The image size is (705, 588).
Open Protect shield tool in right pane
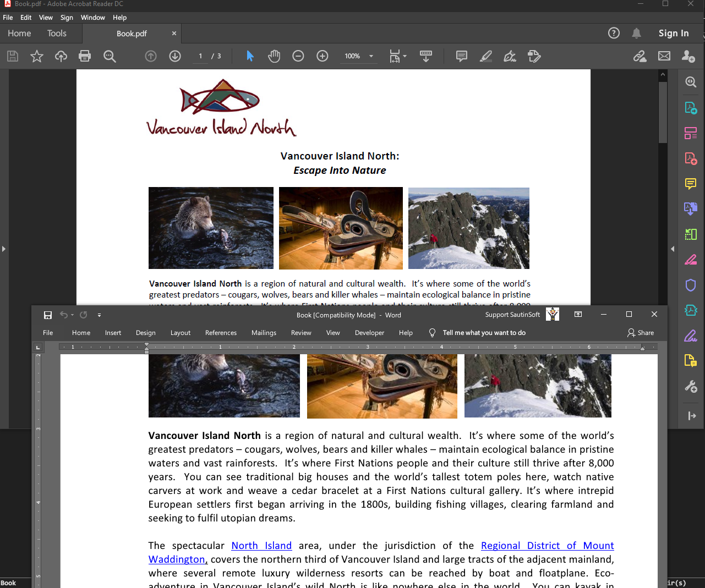click(x=691, y=285)
